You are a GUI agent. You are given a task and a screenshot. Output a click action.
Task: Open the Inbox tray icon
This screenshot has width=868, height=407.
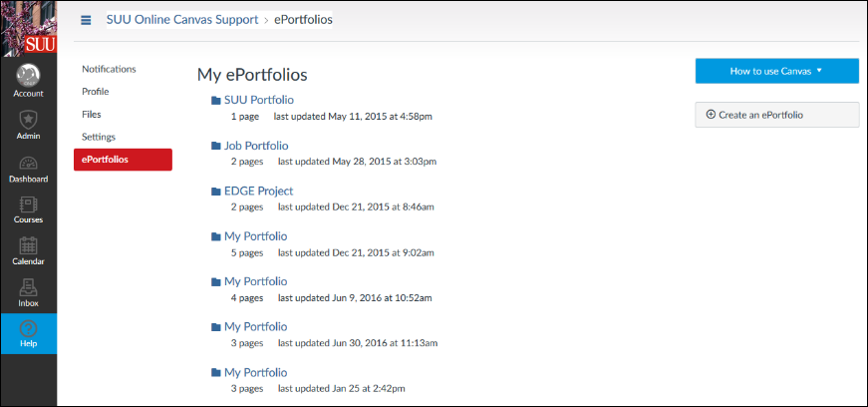coord(28,287)
